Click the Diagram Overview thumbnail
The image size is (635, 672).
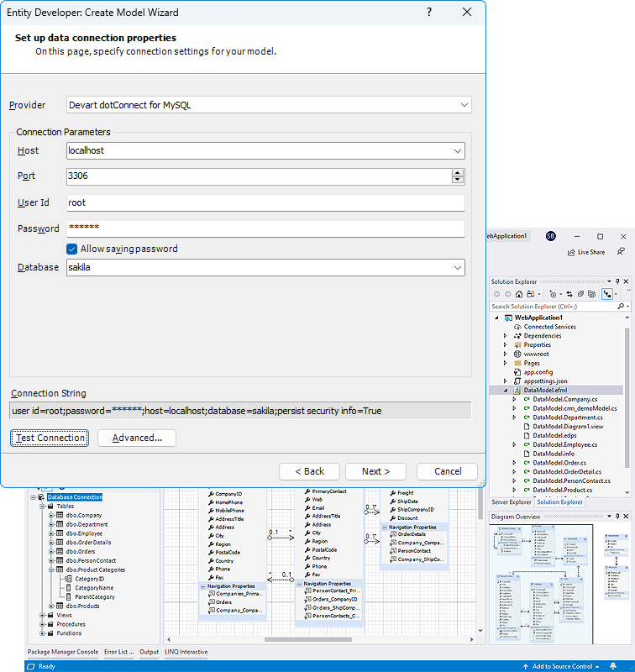tap(560, 584)
